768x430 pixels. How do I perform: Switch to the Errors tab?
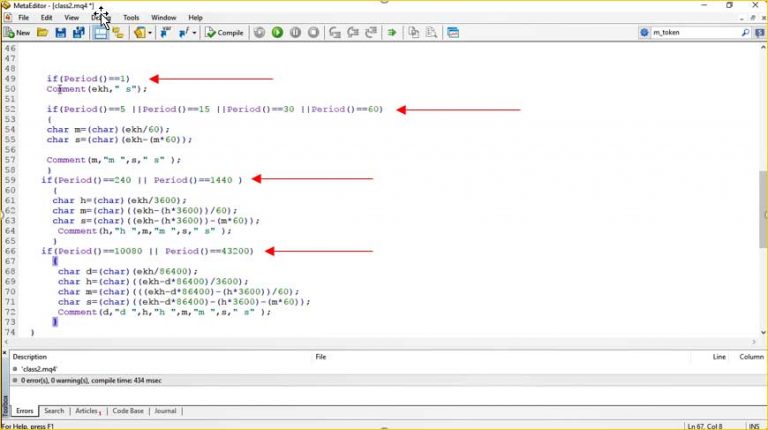point(24,411)
